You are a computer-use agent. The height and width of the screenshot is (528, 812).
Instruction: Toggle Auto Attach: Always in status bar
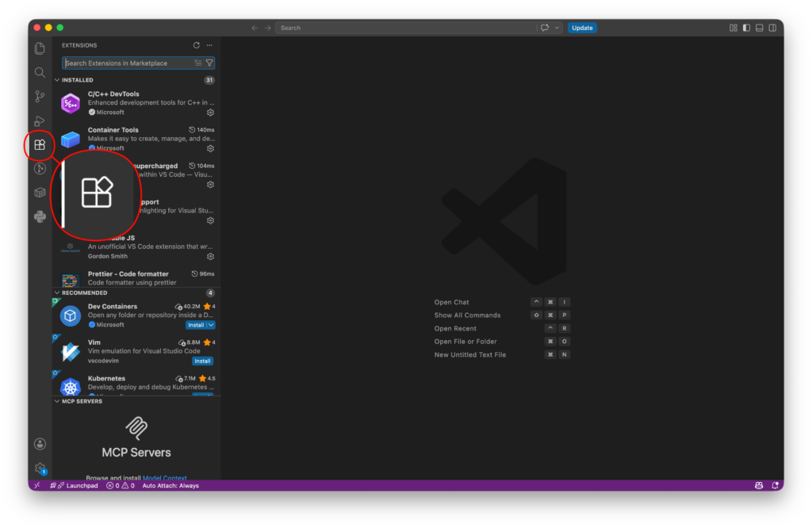(x=170, y=485)
